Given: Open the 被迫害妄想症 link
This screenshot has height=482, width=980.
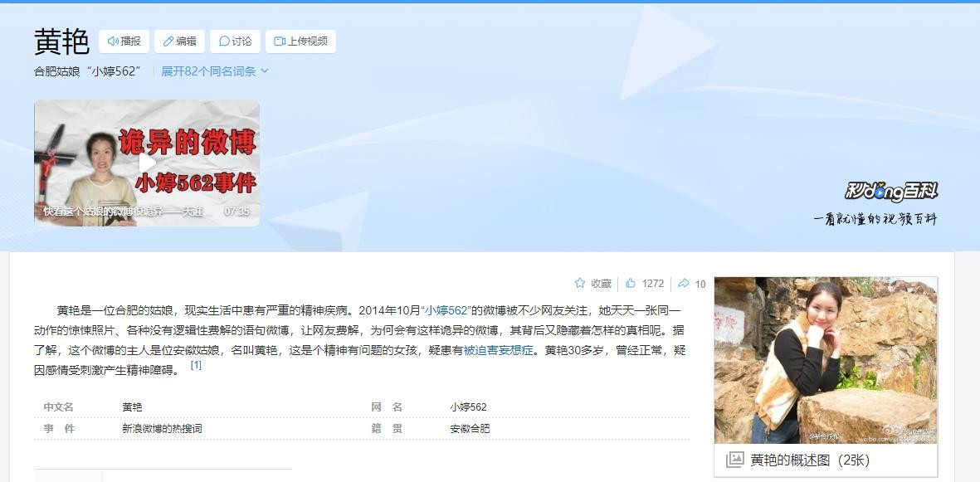Looking at the screenshot, I should tap(498, 350).
